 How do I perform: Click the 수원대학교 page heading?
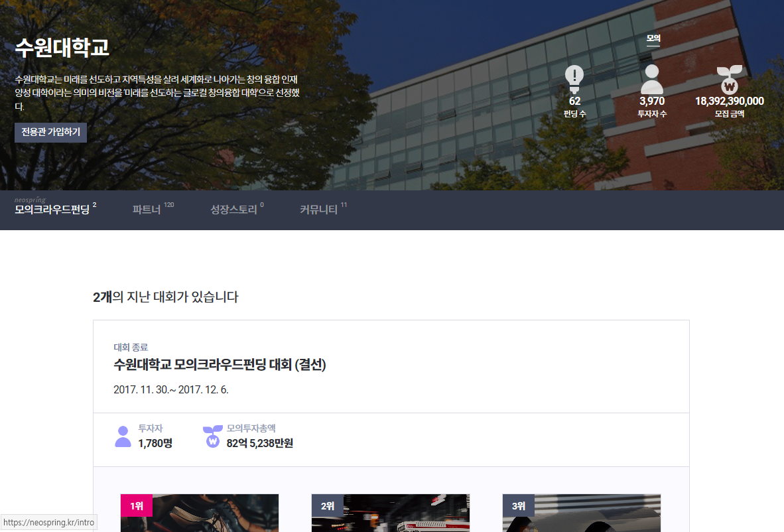(x=62, y=47)
